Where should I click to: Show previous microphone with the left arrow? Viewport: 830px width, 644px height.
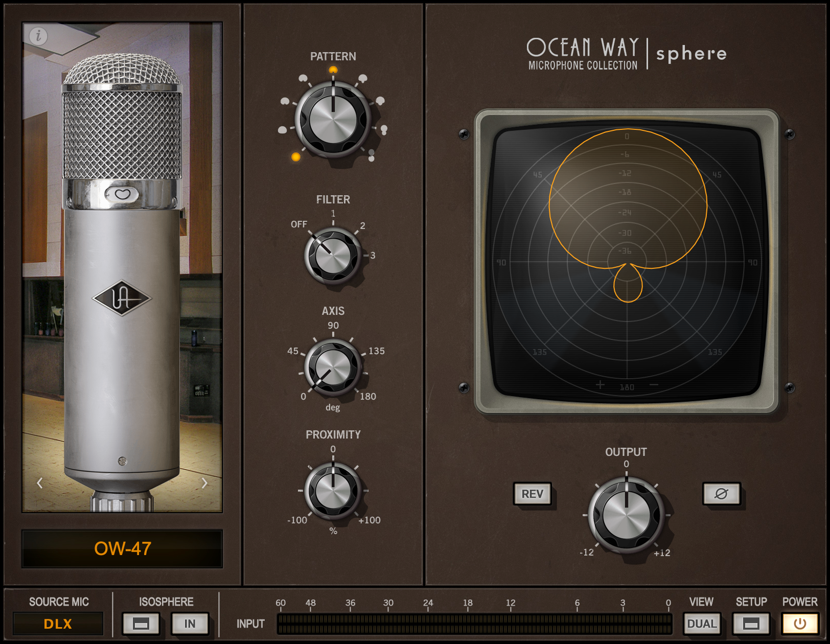(x=40, y=483)
